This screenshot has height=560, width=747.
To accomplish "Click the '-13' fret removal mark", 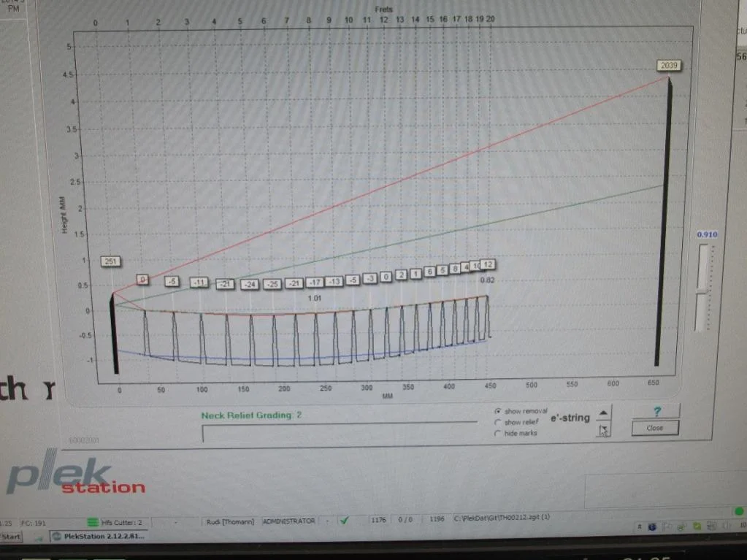I will coord(335,281).
